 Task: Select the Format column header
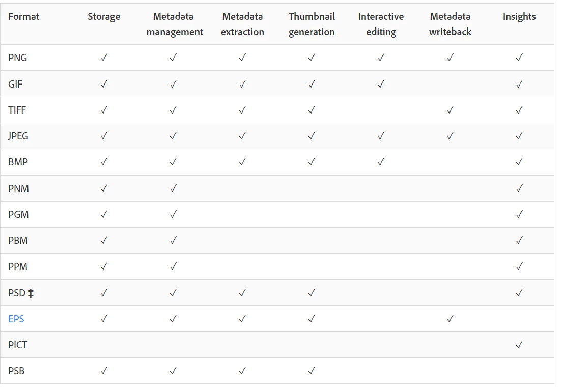[24, 16]
